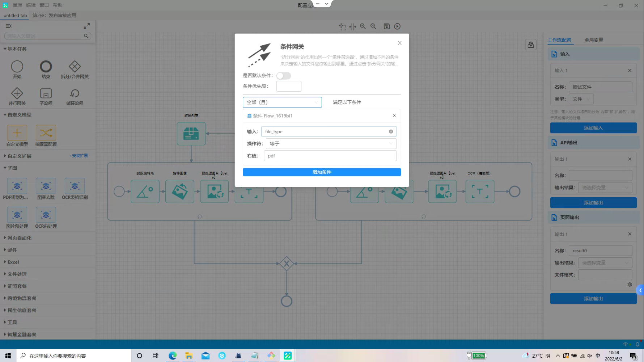Pick the 拆分/合并网关 gateway icon
Image resolution: width=644 pixels, height=362 pixels.
pos(75,67)
